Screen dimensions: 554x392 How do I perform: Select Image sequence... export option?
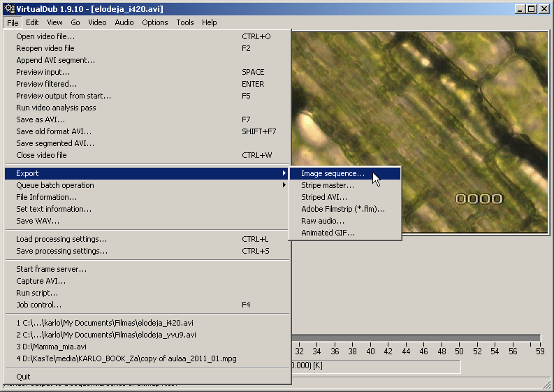point(345,173)
